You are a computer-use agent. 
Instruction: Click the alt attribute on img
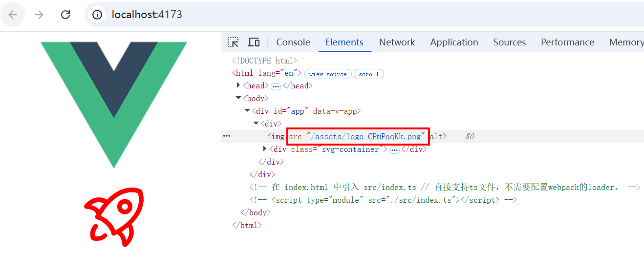[435, 137]
